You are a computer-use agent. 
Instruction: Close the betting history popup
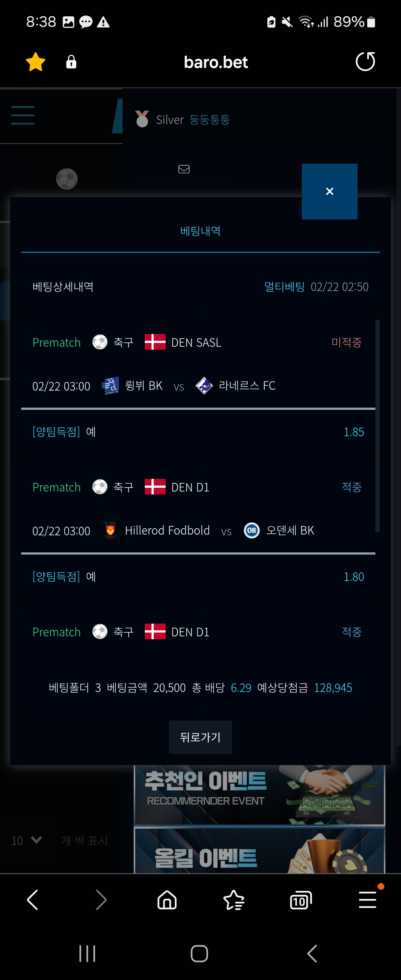(x=329, y=191)
